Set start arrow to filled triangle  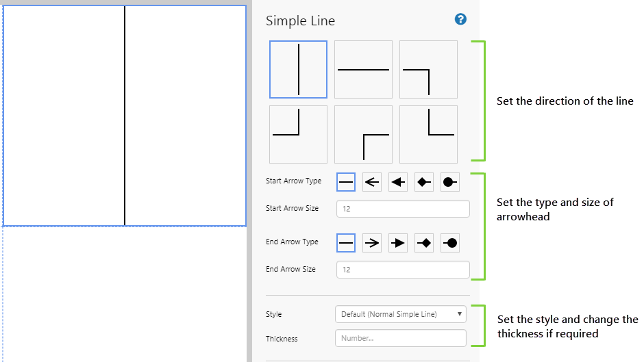[x=398, y=182]
